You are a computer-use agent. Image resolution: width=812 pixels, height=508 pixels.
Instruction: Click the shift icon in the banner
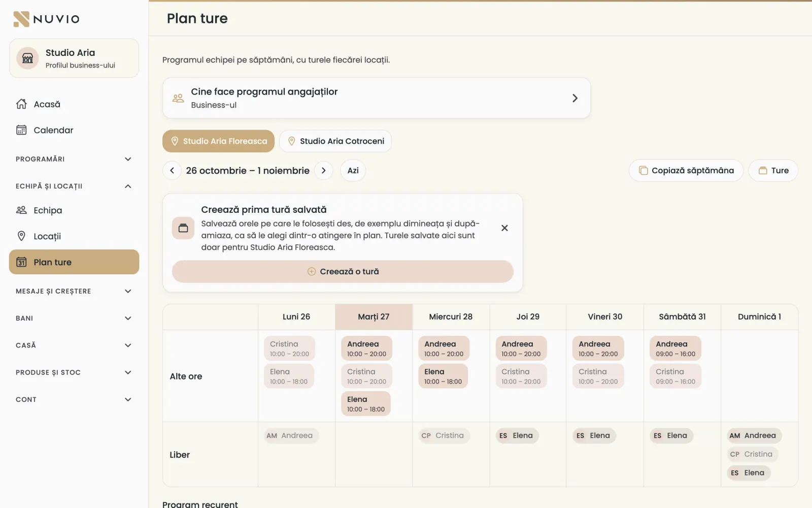click(x=183, y=228)
